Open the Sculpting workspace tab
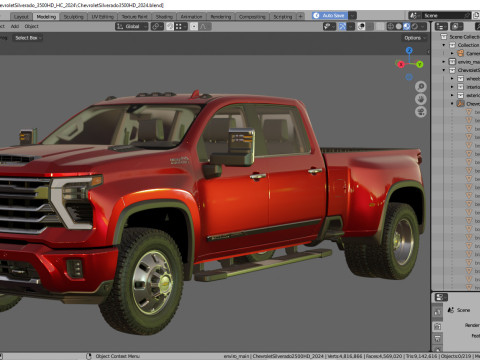 point(73,16)
